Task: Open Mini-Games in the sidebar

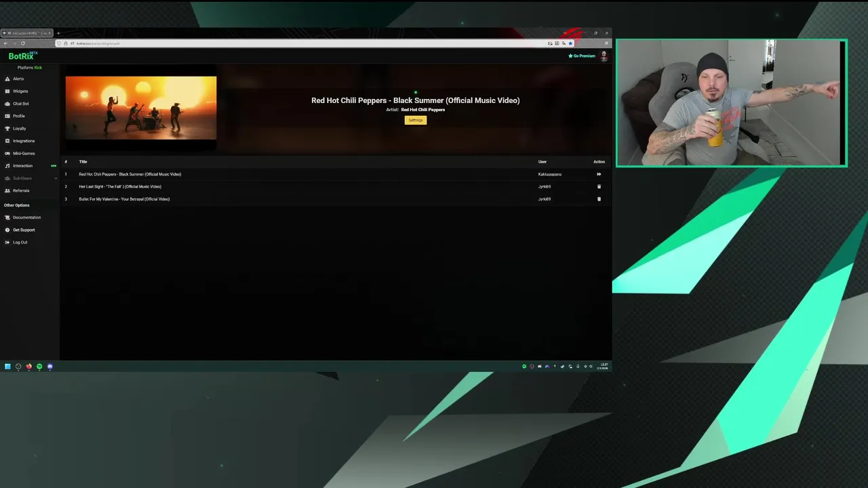Action: 20,153
